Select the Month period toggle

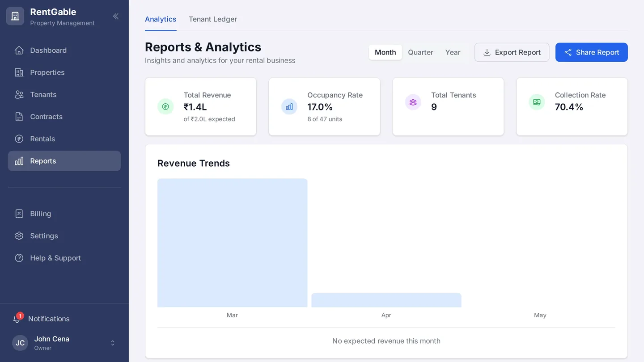pos(386,52)
